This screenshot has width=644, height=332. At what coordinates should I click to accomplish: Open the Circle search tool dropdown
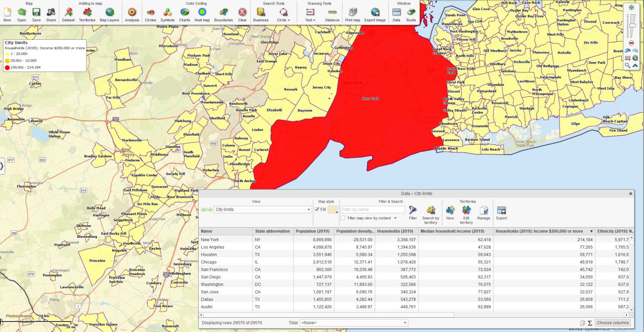point(283,14)
